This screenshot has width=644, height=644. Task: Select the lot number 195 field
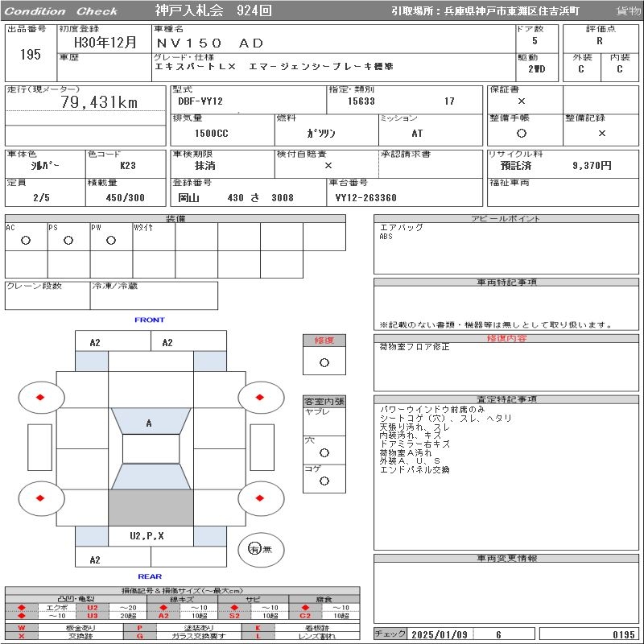(x=31, y=54)
